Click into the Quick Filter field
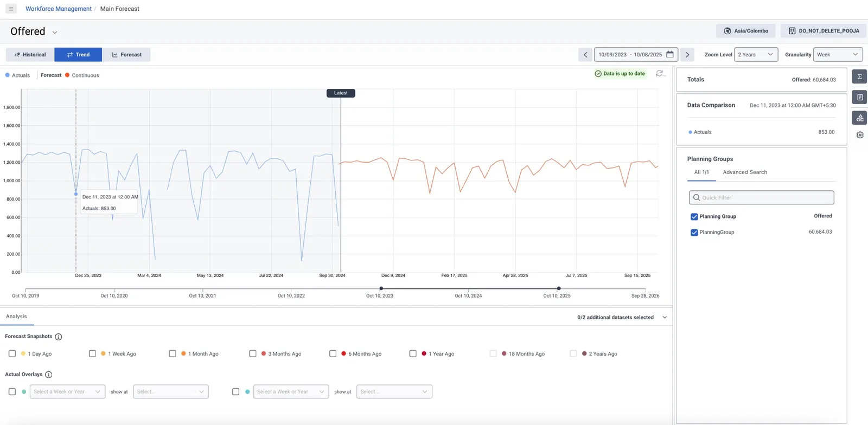The width and height of the screenshot is (868, 425). pyautogui.click(x=762, y=197)
